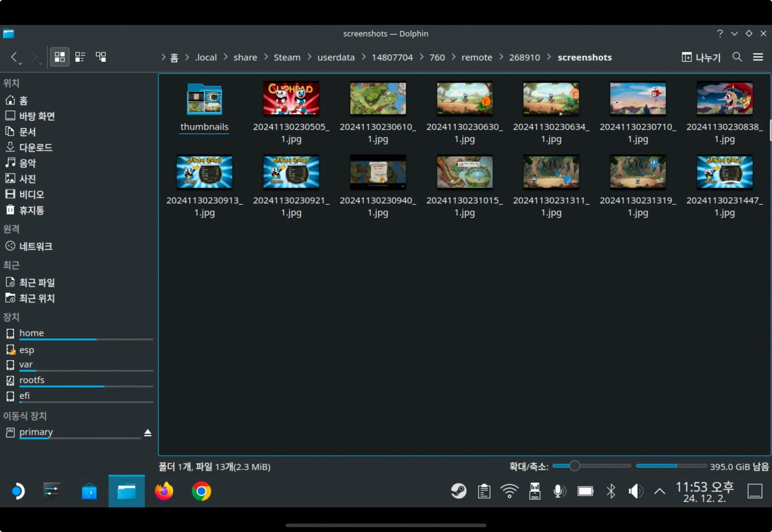Select 20241130230940_1.jpg thumbnail
Screen dimensions: 772x532
point(378,187)
